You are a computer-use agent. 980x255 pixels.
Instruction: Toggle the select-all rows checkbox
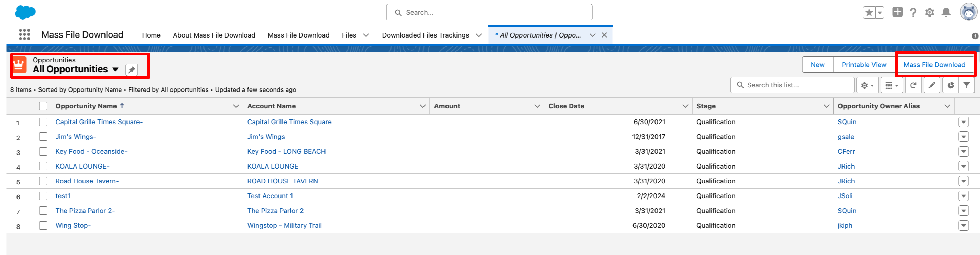click(43, 106)
